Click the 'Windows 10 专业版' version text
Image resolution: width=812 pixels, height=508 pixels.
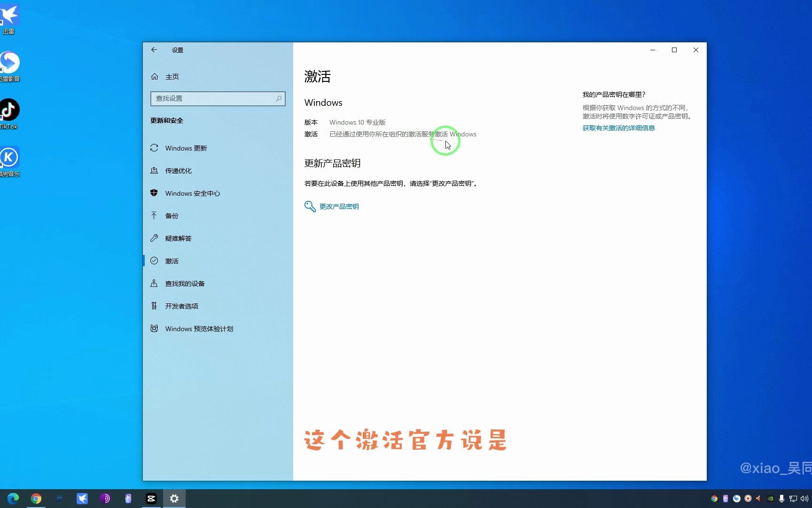[358, 122]
